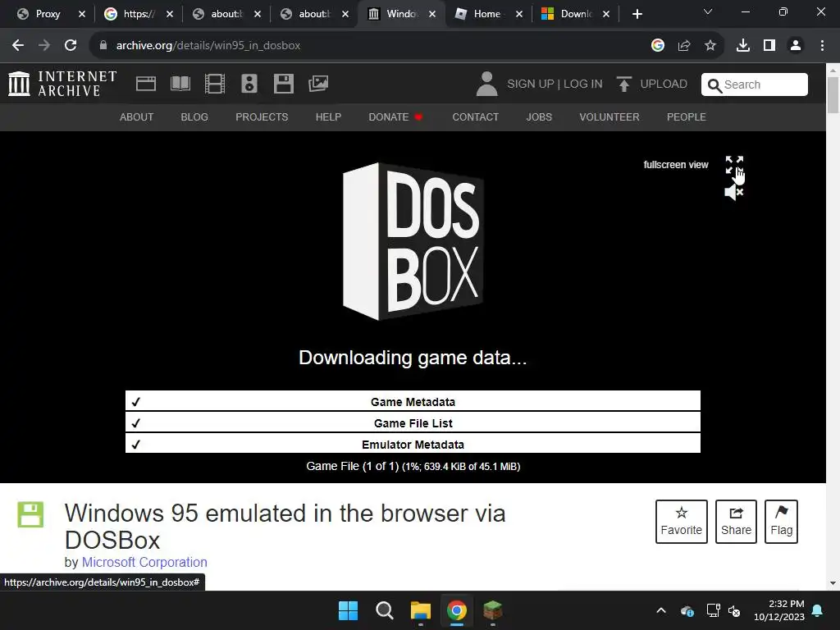Screen dimensions: 840x630
Task: Open File Explorer from the taskbar
Action: 421,610
